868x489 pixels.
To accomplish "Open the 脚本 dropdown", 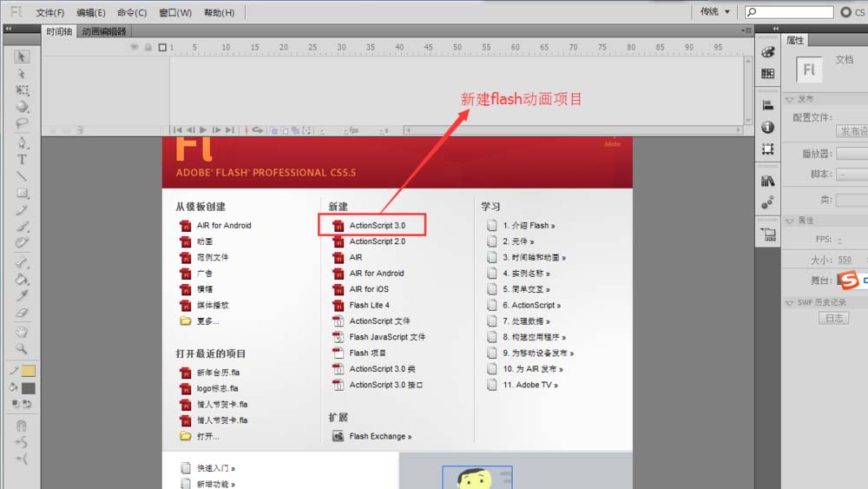I will point(852,174).
